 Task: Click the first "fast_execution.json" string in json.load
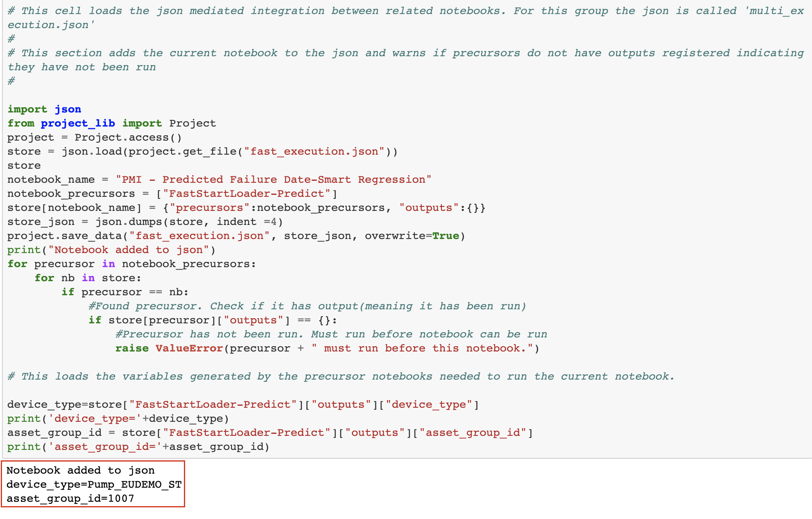point(314,151)
